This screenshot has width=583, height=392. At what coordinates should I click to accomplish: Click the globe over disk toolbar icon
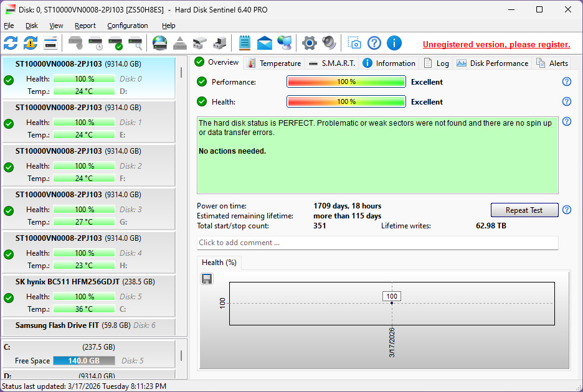(160, 43)
